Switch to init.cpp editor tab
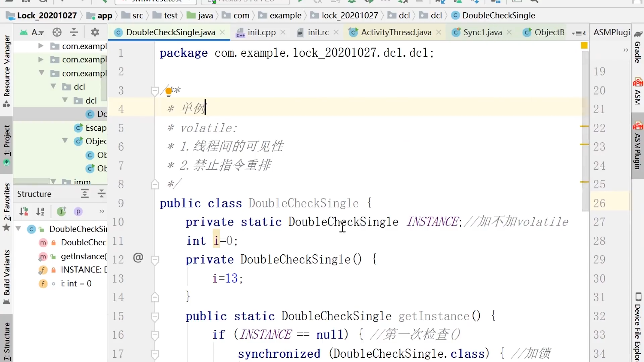Screen dimensions: 644x362 coord(261,32)
